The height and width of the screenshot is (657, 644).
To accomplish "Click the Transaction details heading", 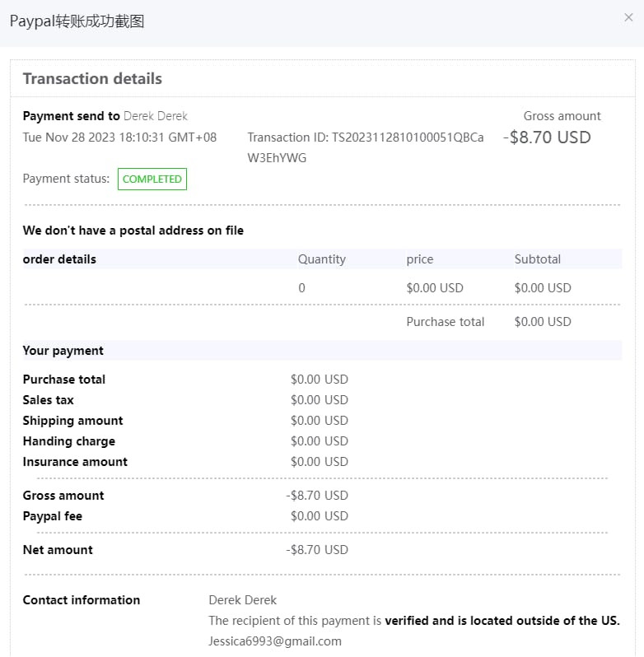I will 92,79.
